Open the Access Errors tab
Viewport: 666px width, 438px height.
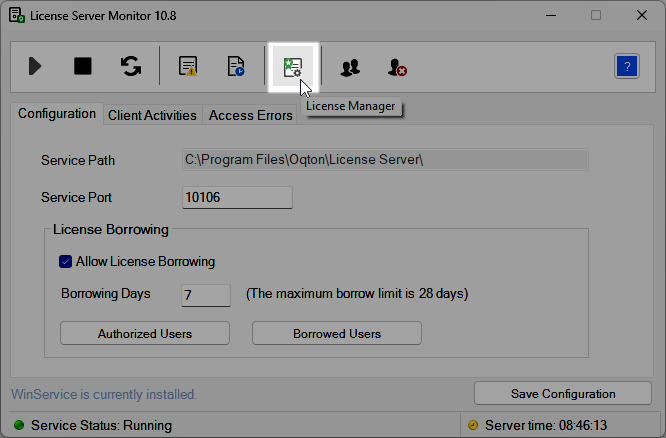click(250, 115)
